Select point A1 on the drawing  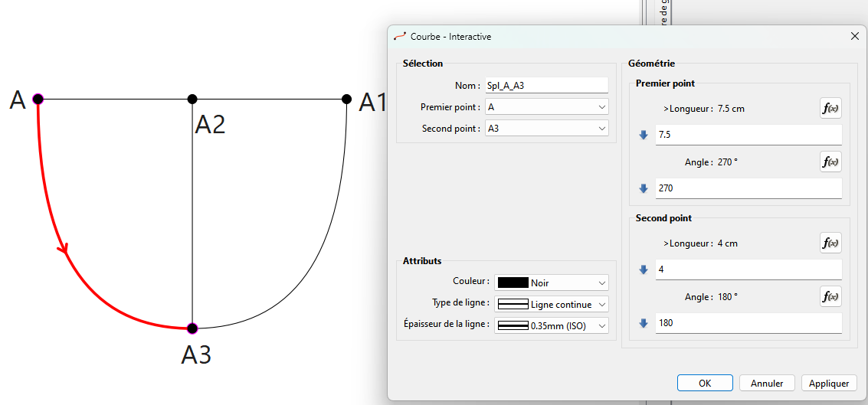click(346, 99)
